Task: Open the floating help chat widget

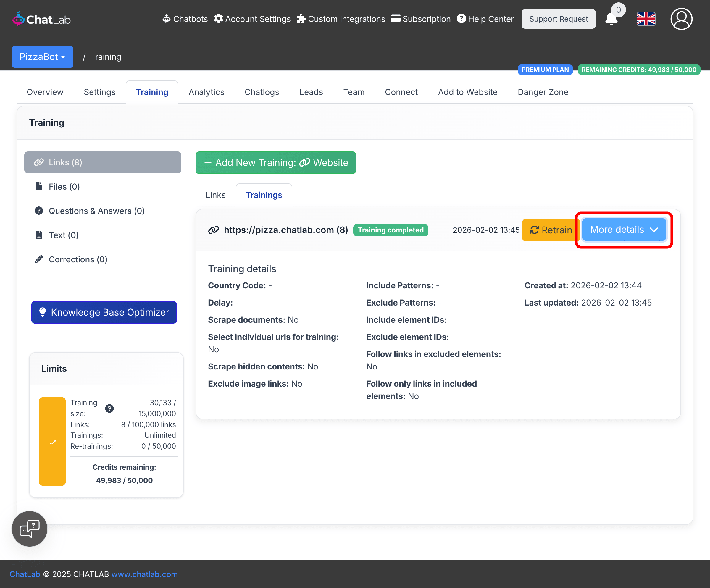Action: click(x=30, y=529)
